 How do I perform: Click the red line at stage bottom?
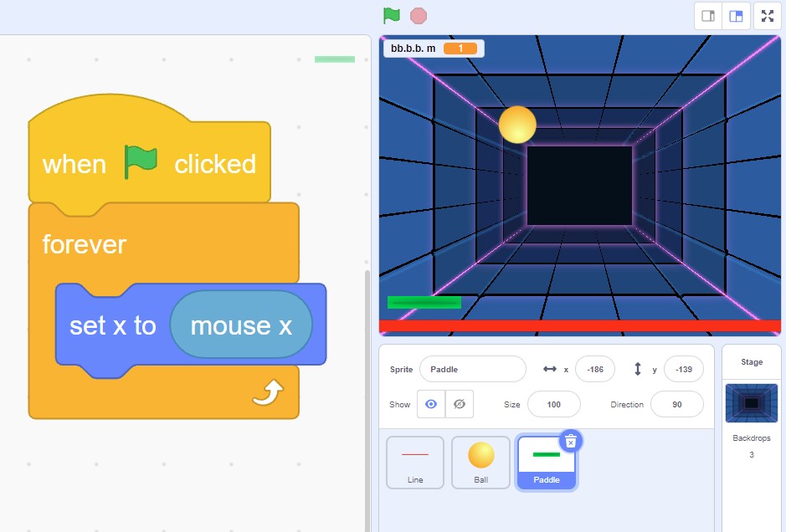pos(580,326)
